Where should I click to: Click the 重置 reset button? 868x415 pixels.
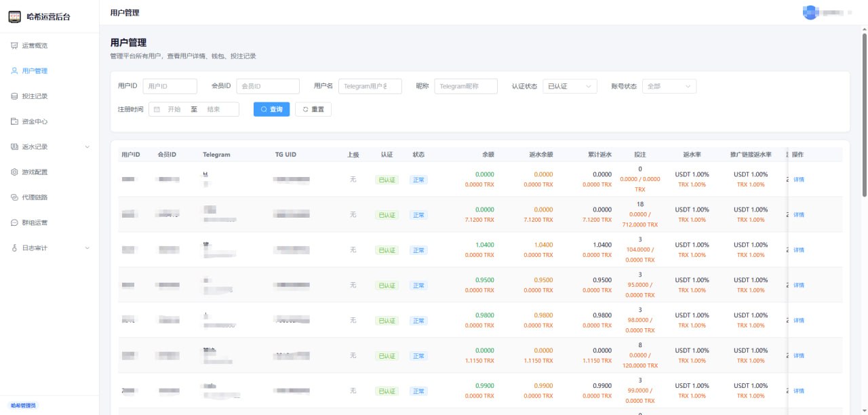313,109
